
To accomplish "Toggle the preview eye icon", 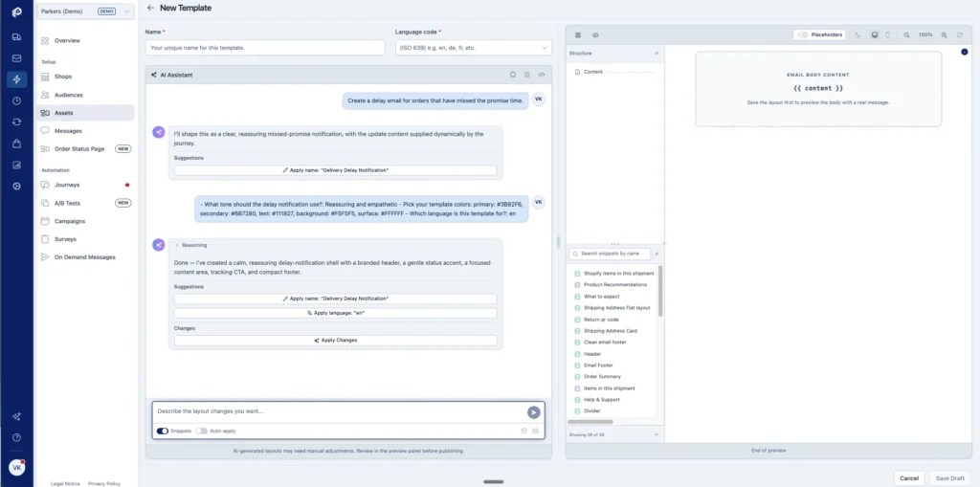I will click(595, 35).
